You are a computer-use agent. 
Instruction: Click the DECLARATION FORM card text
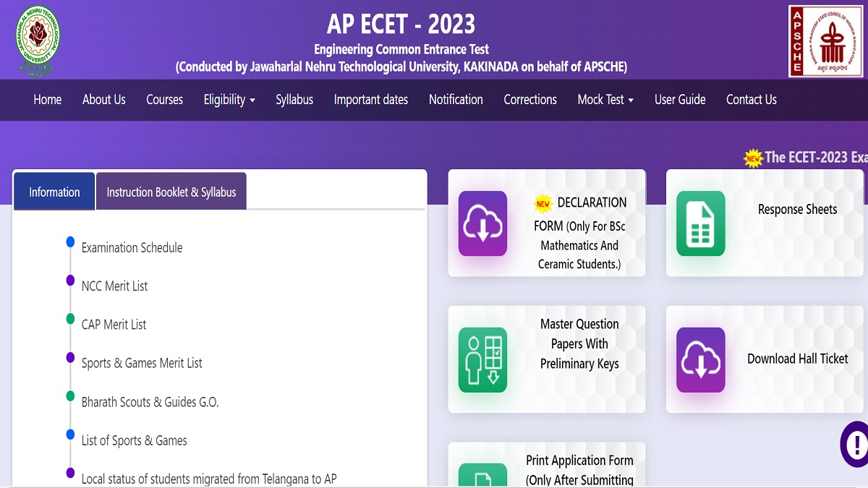point(580,233)
